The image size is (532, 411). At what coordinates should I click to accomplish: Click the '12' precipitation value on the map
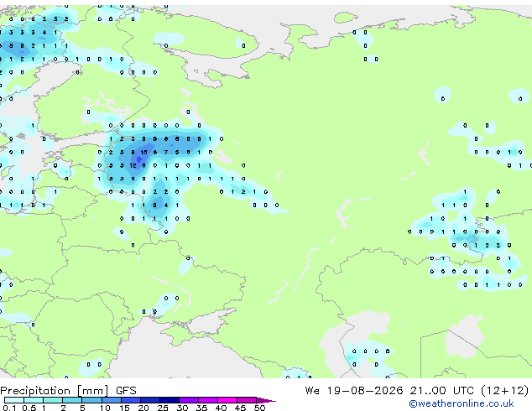(x=133, y=165)
